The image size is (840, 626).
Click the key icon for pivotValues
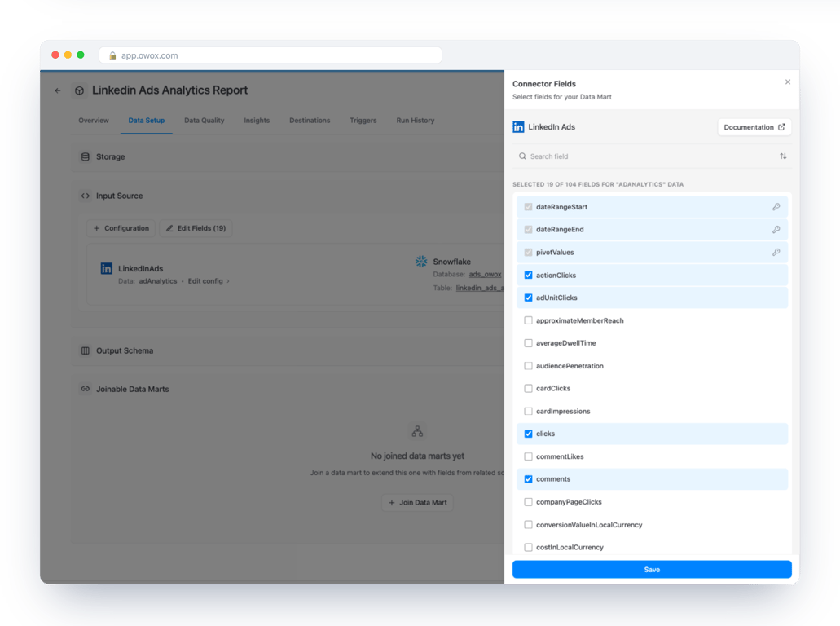click(x=776, y=253)
